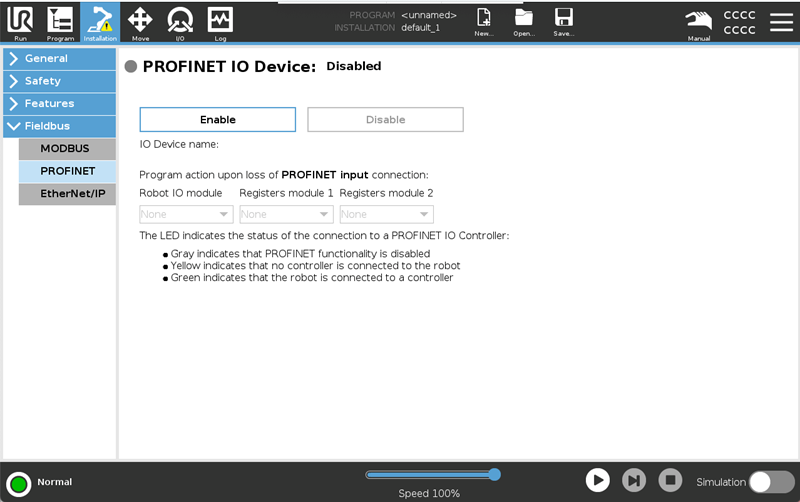The width and height of the screenshot is (800, 502).
Task: Expand the Safety section
Action: pyautogui.click(x=59, y=81)
